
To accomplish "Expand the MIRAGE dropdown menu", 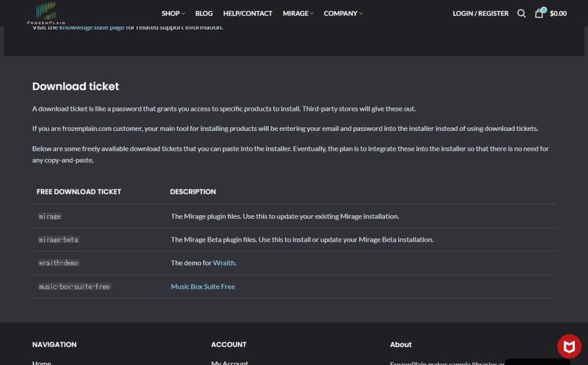I will point(298,13).
